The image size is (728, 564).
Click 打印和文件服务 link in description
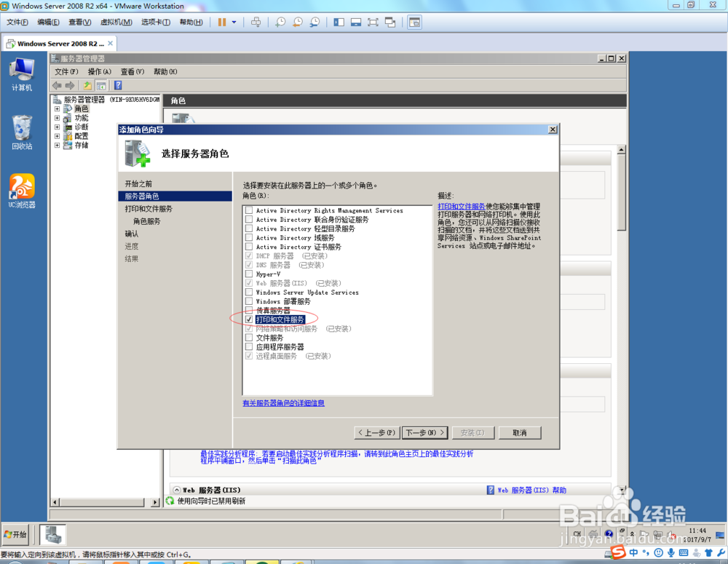(462, 207)
